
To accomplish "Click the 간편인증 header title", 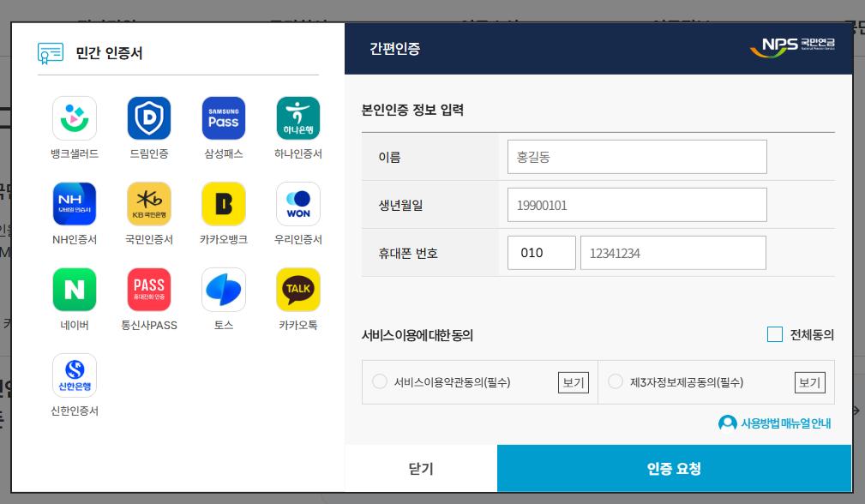I will [x=394, y=49].
